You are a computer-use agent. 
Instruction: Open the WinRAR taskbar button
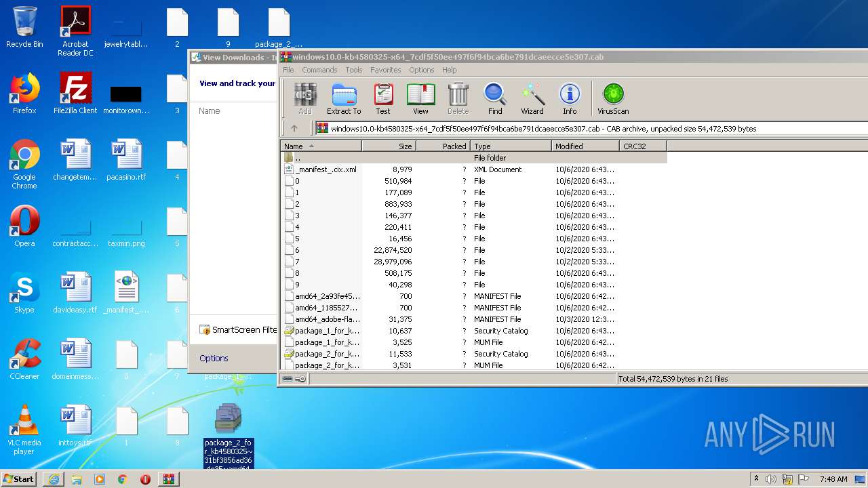pos(168,479)
